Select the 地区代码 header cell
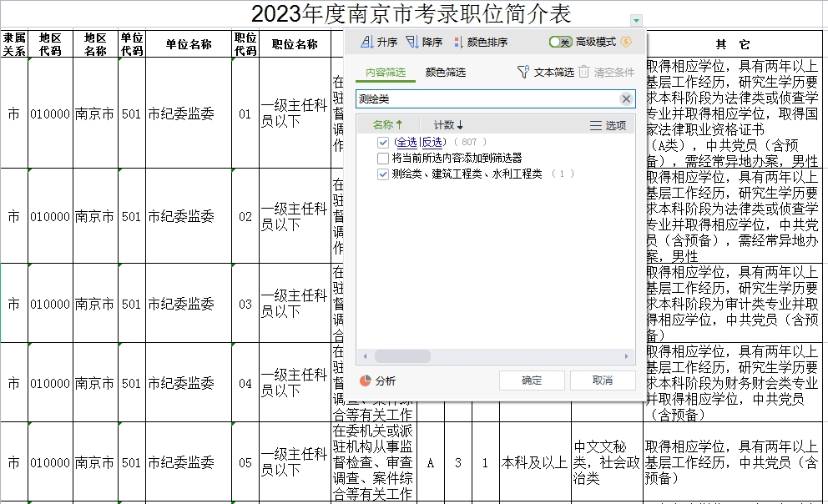Screen dimensions: 828x504 tap(50, 43)
